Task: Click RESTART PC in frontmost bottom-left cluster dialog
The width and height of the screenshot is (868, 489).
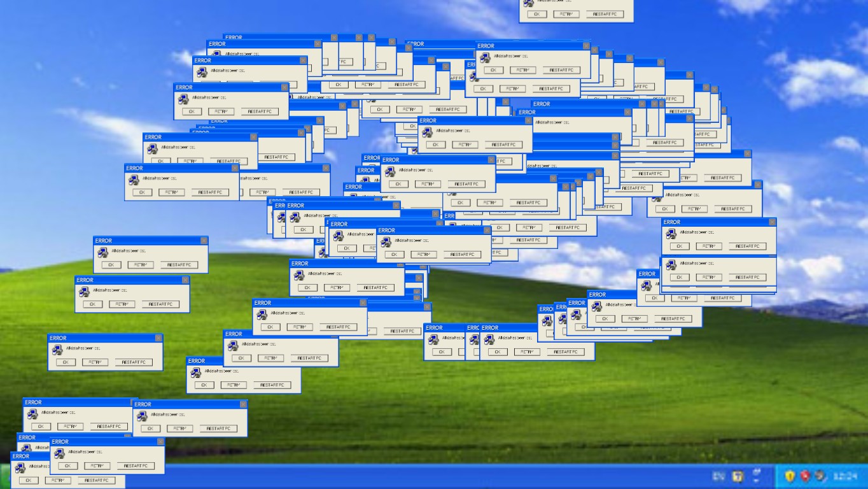Action: tap(136, 466)
